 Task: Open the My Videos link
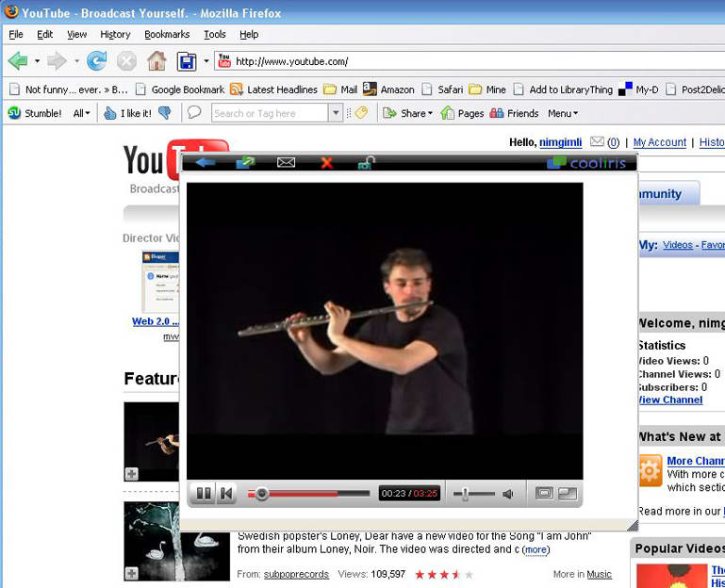pos(678,245)
